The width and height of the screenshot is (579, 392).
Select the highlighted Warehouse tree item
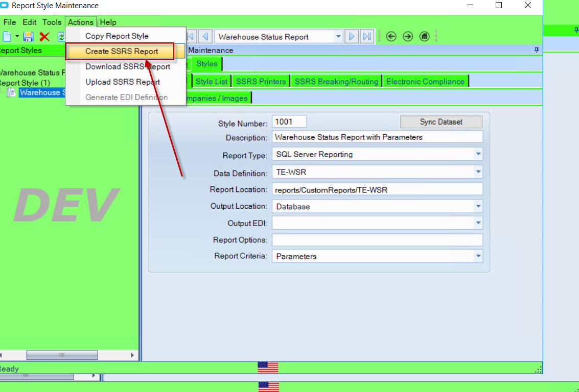pyautogui.click(x=42, y=92)
